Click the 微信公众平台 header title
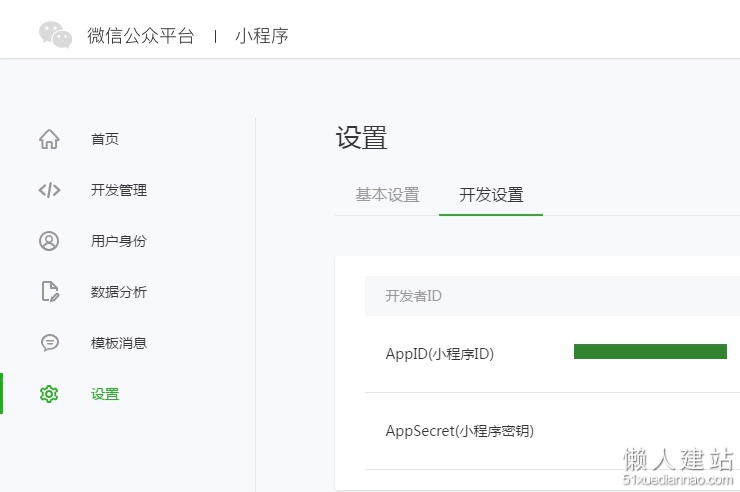 point(141,36)
